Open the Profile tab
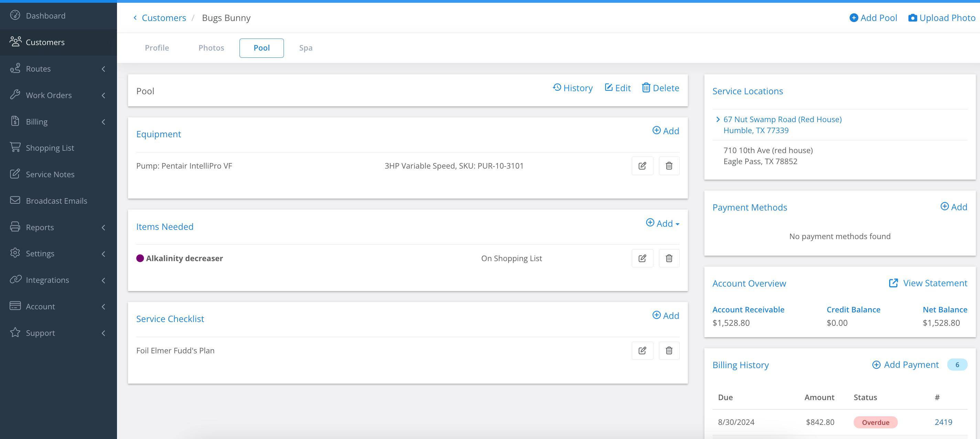The image size is (980, 439). (157, 48)
